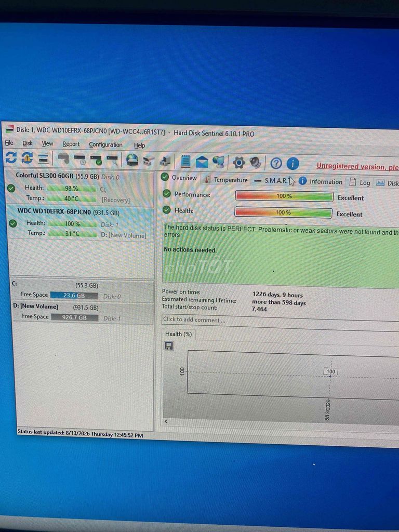Open the Disk menu
The image size is (399, 532).
[28, 143]
